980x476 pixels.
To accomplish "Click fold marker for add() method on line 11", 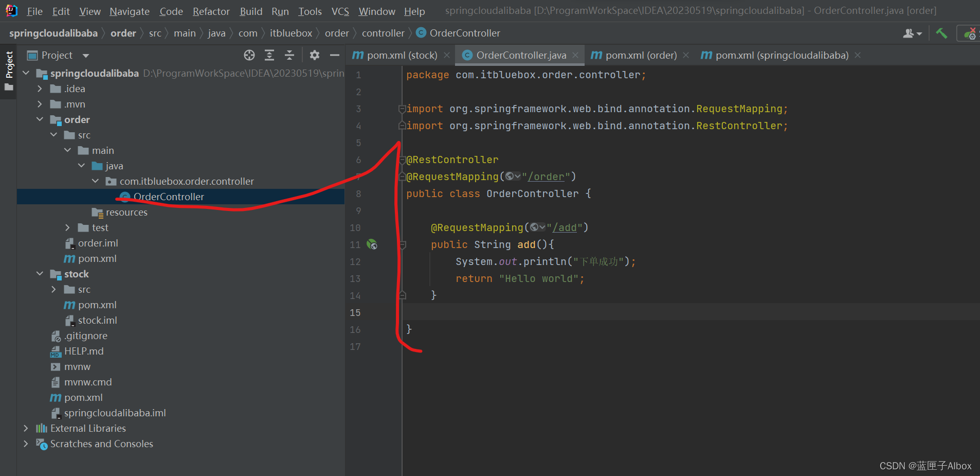I will pyautogui.click(x=403, y=245).
